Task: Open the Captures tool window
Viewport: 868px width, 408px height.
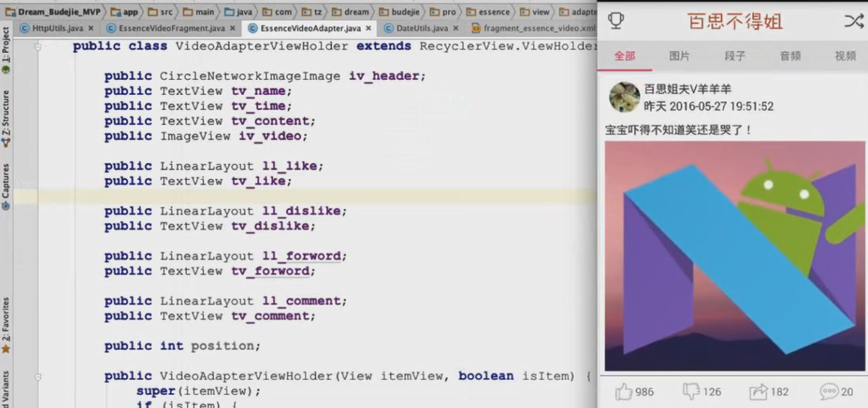Action: (x=5, y=186)
